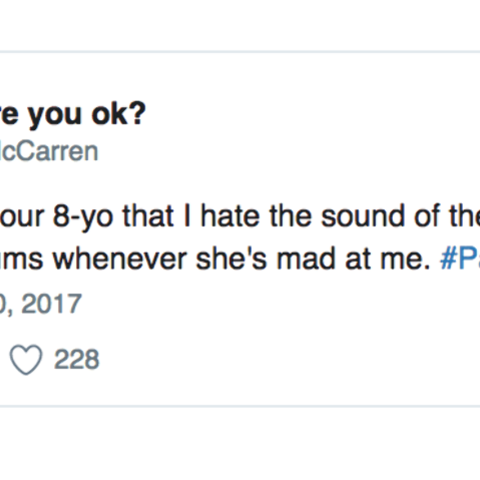Visit the handle ending in 'cCarren'

point(49,152)
